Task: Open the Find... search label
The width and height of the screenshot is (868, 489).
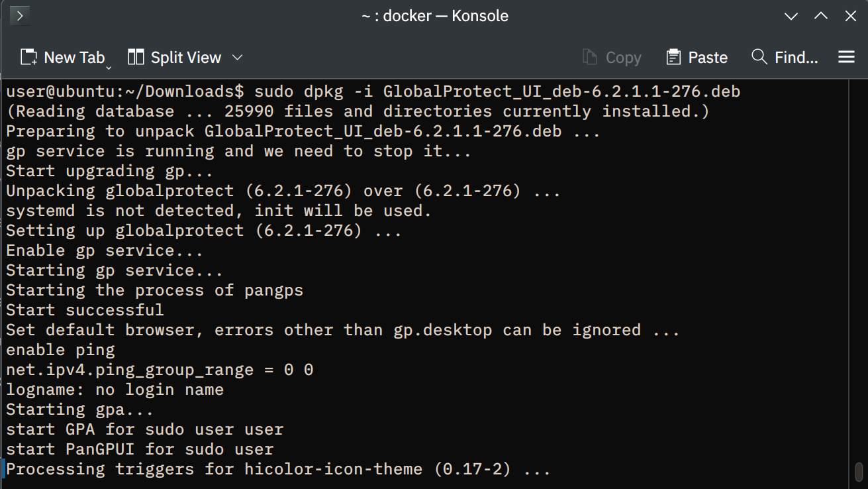Action: click(x=796, y=58)
